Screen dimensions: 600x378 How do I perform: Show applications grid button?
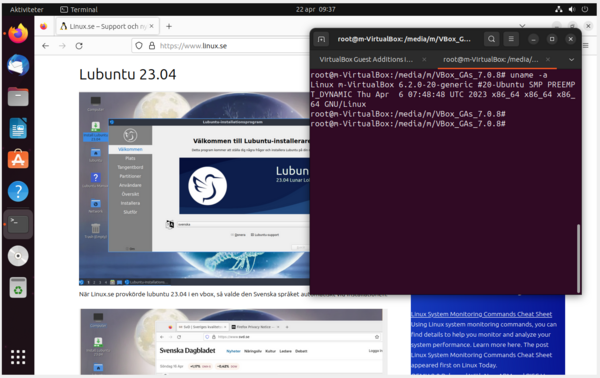click(18, 357)
